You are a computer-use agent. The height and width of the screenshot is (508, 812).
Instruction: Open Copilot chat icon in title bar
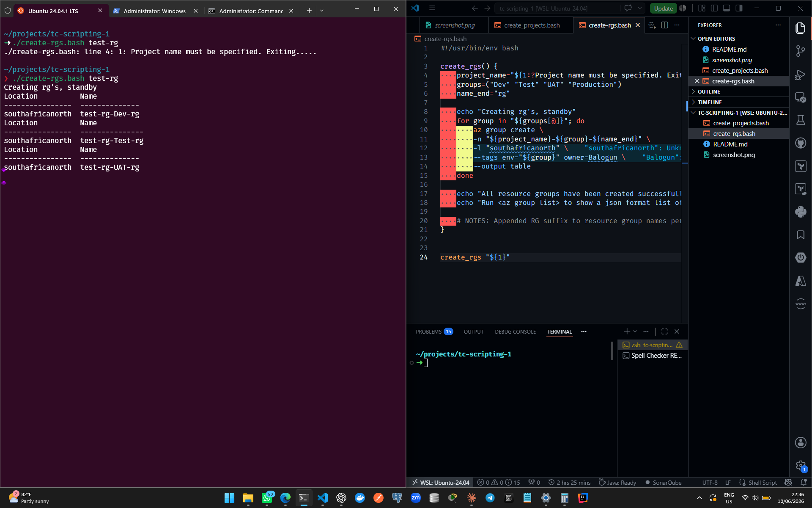pyautogui.click(x=628, y=8)
